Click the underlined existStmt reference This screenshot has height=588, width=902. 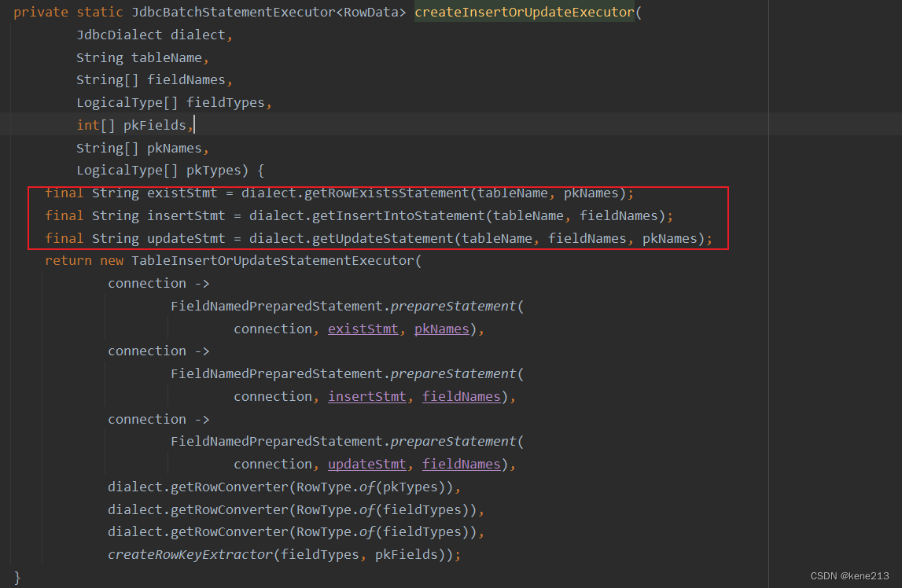tap(363, 329)
